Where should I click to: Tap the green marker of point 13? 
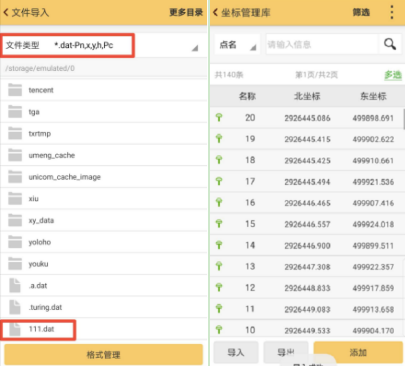pos(219,266)
